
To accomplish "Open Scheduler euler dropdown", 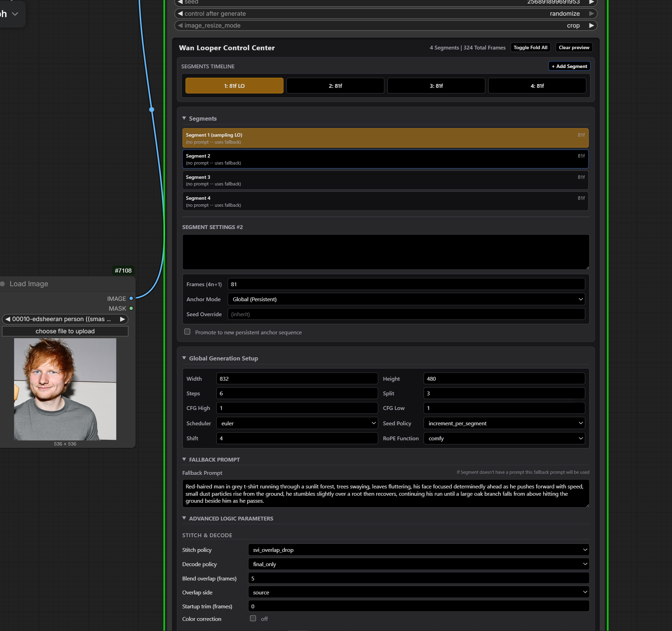I will [297, 423].
